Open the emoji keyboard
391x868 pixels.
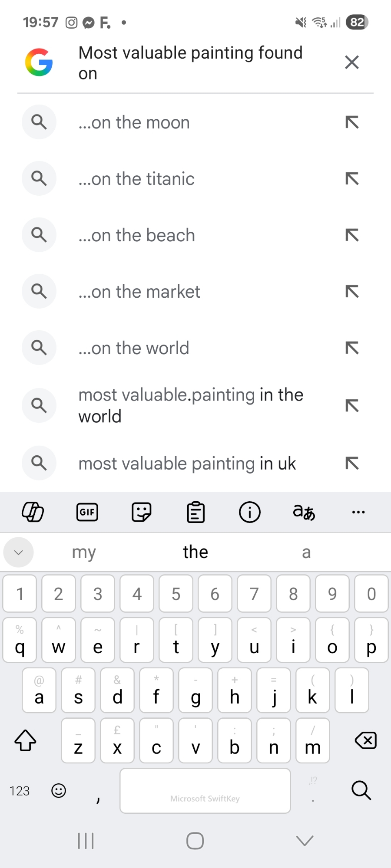(59, 791)
